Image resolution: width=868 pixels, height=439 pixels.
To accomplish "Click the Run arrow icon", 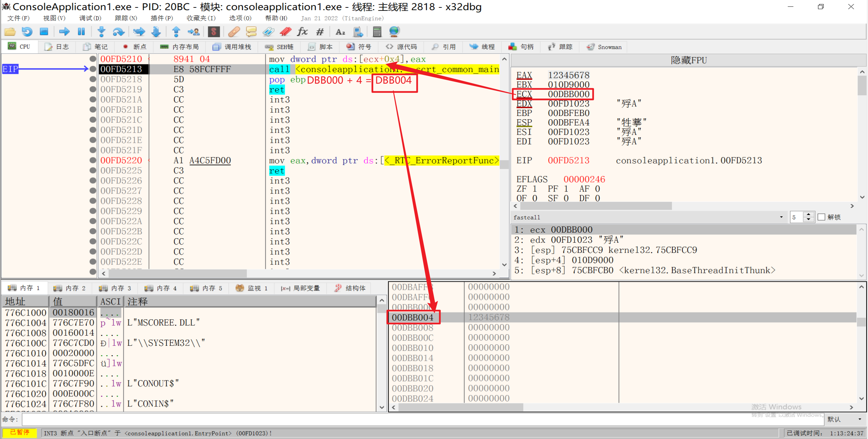I will click(64, 32).
